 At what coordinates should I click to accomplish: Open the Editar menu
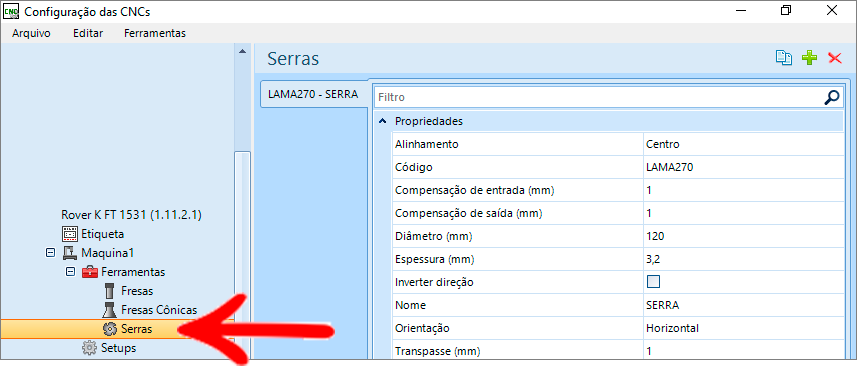[x=88, y=33]
